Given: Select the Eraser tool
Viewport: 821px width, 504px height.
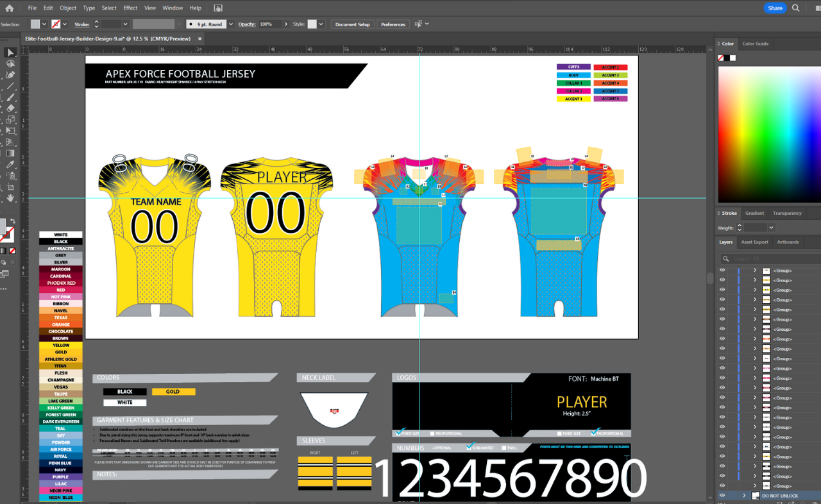Looking at the screenshot, I should 10,108.
